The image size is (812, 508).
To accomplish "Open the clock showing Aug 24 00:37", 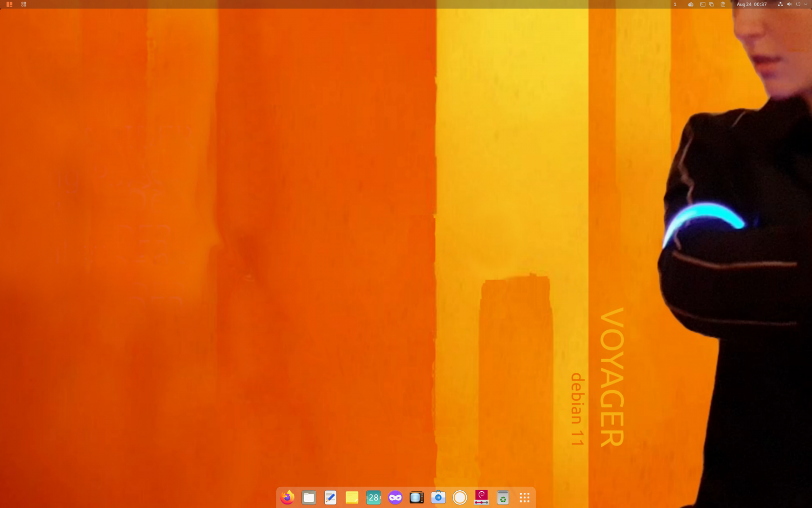I will [752, 4].
